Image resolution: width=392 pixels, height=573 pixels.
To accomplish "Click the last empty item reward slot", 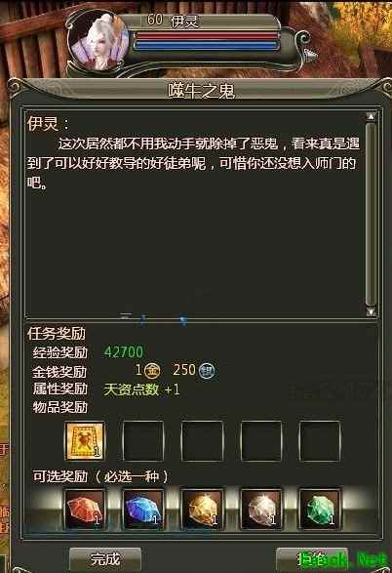I will tap(320, 440).
